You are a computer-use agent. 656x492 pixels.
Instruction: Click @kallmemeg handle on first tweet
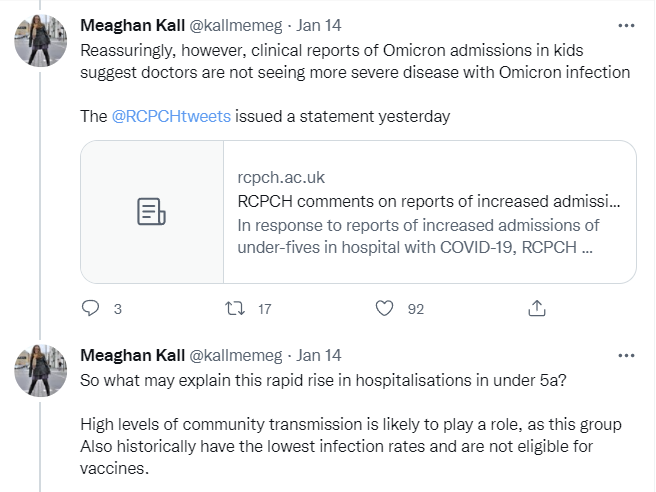(x=234, y=24)
